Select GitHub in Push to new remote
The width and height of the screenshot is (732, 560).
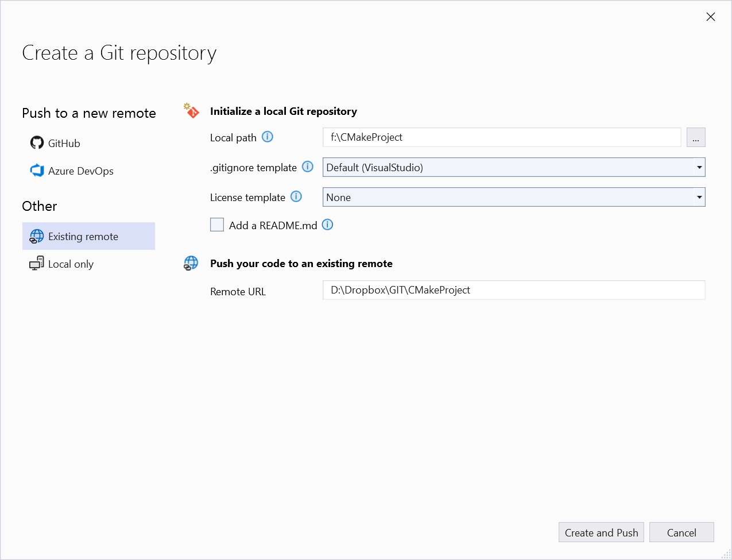(x=64, y=144)
